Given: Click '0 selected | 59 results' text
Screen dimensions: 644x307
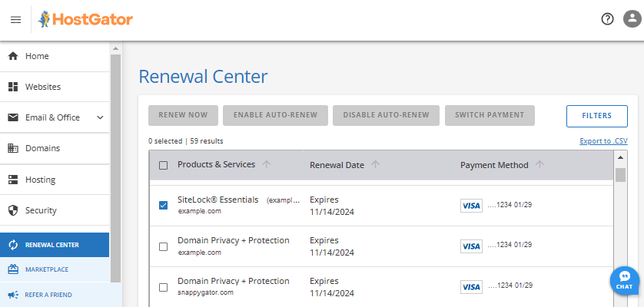Looking at the screenshot, I should pos(186,141).
